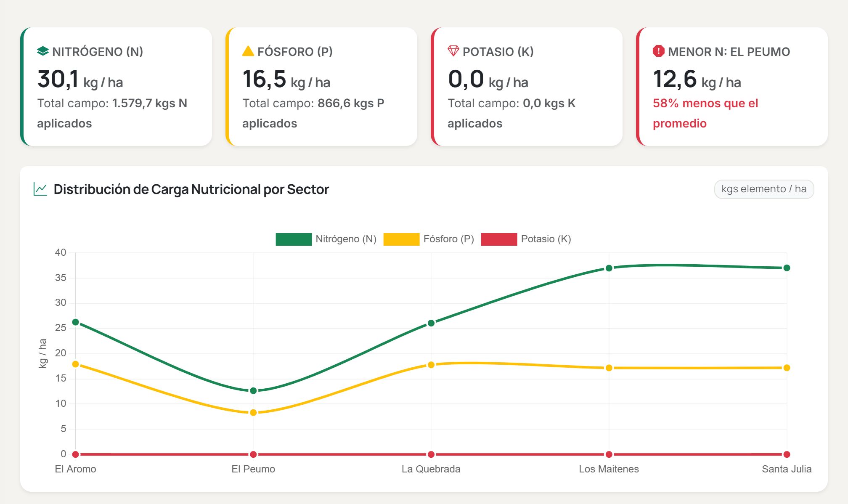This screenshot has height=504, width=848.
Task: Select the Potasio data point at El Peumo
Action: click(x=253, y=454)
